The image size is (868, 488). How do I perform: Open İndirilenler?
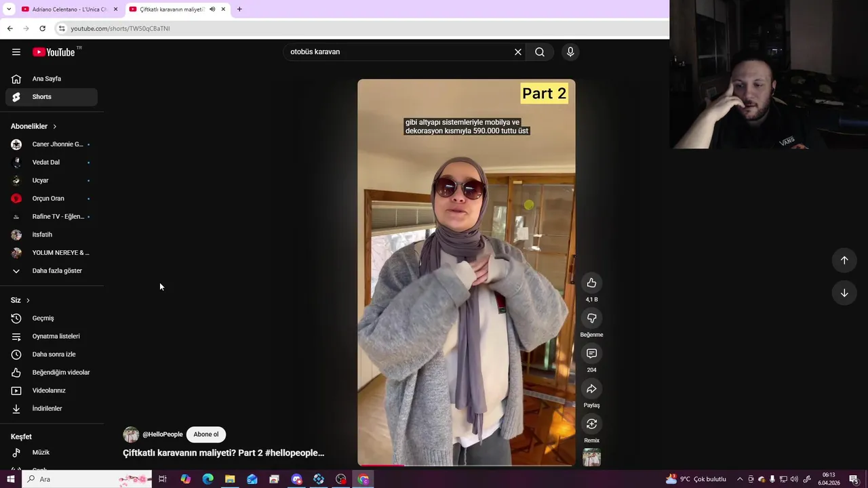(52, 409)
